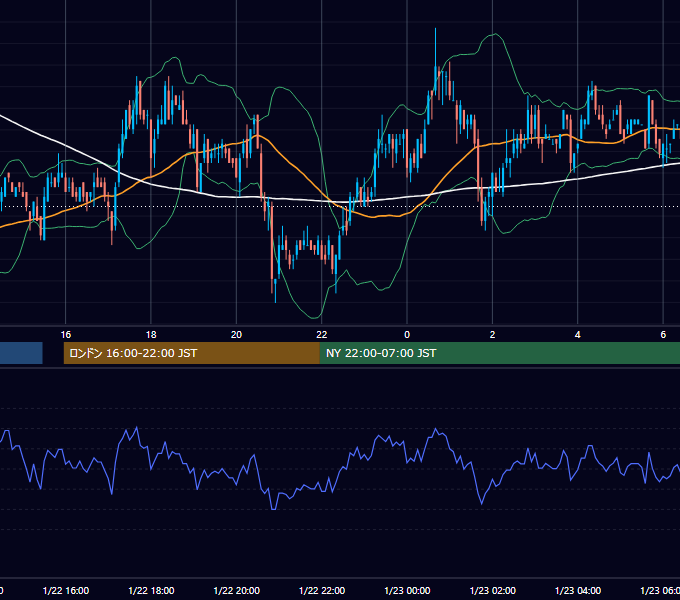Click the 1/23 00:00 time label

click(407, 590)
